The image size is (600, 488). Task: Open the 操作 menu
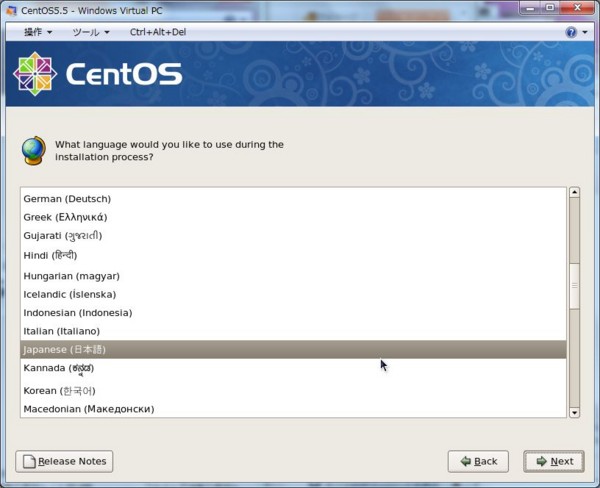[x=38, y=32]
